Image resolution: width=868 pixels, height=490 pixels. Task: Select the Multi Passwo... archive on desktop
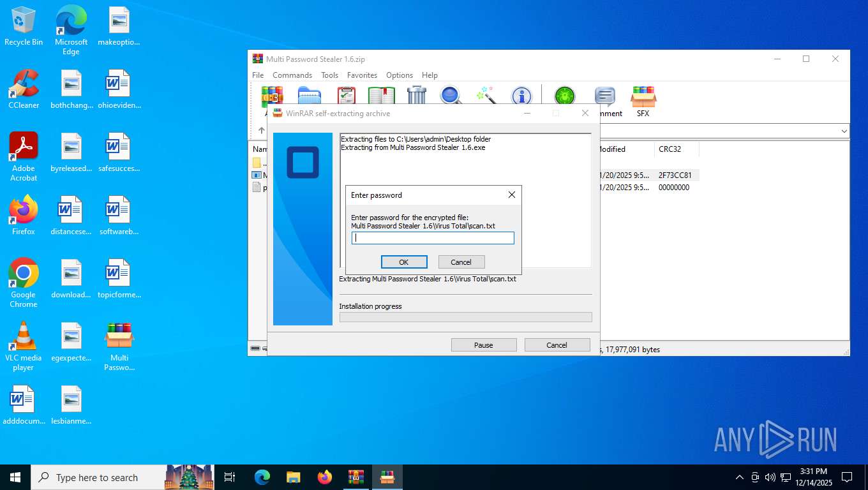click(119, 346)
